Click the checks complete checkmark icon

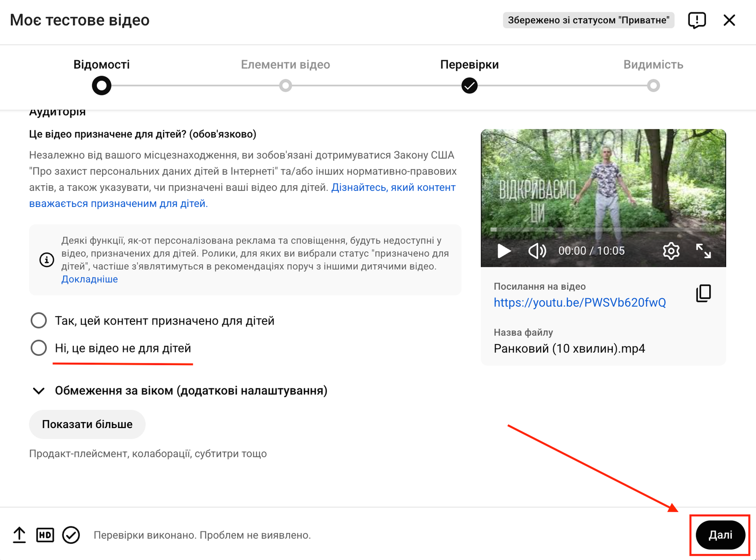[71, 535]
